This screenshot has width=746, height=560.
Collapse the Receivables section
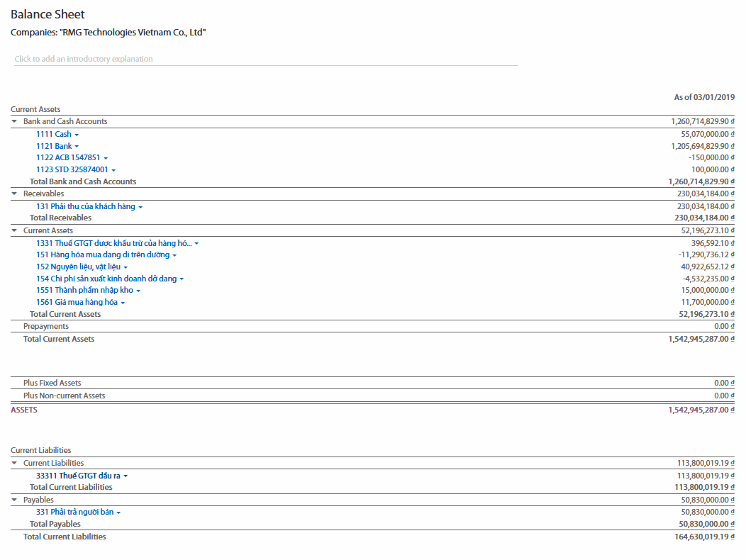(x=14, y=194)
